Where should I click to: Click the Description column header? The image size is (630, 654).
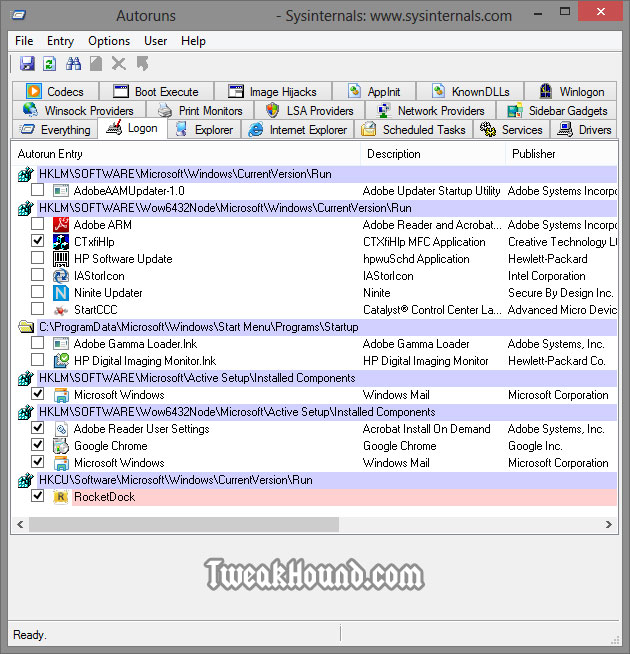(433, 154)
